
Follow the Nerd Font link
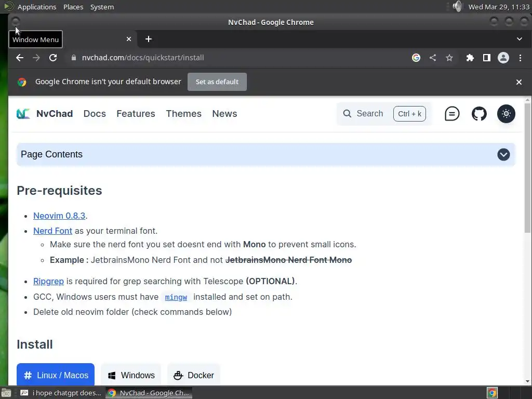tap(52, 231)
